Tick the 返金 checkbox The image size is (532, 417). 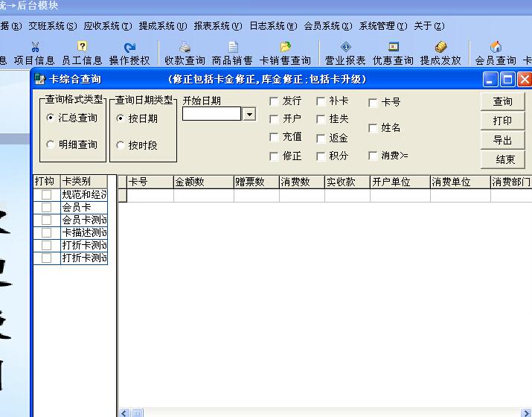[321, 139]
